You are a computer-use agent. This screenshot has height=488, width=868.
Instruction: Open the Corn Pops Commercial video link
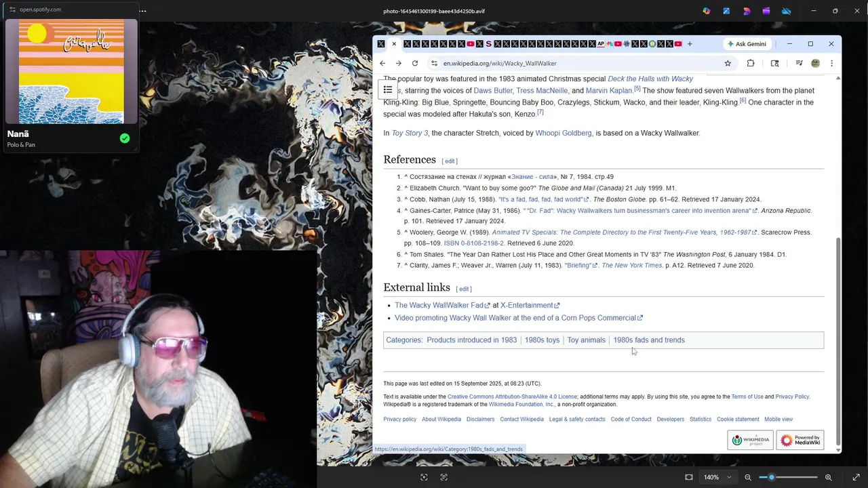(519, 318)
